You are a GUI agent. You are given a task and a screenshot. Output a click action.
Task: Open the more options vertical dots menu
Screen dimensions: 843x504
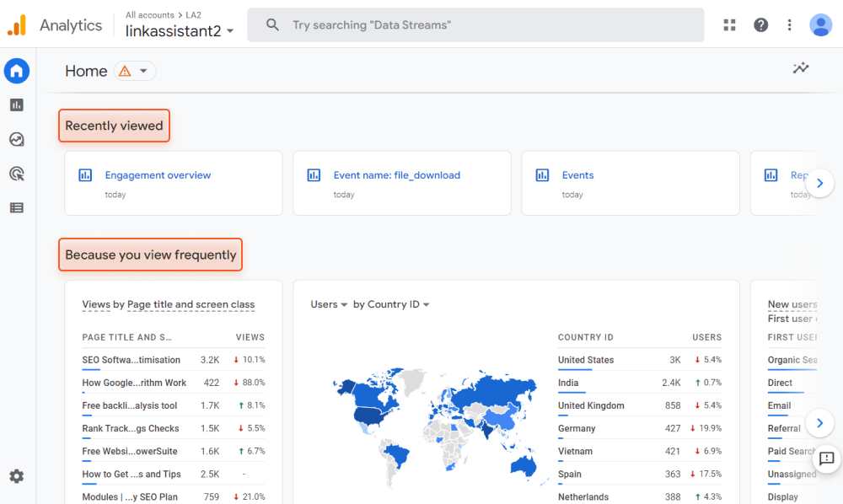[789, 24]
